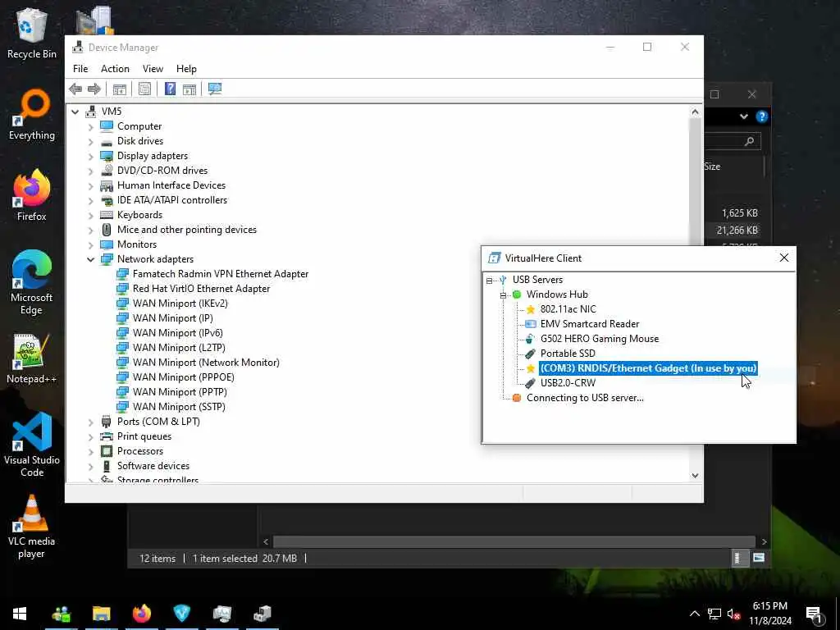
Task: Open the Help menu
Action: (x=186, y=69)
